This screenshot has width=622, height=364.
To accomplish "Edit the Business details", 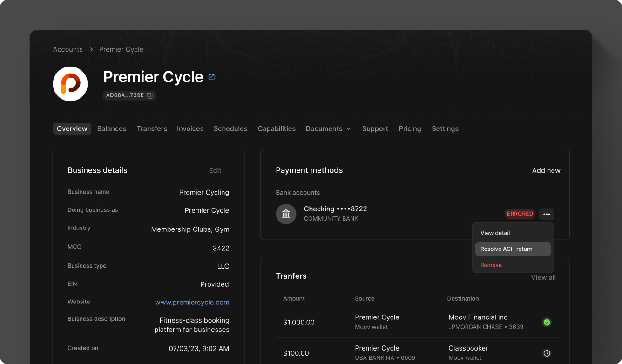I will click(215, 170).
